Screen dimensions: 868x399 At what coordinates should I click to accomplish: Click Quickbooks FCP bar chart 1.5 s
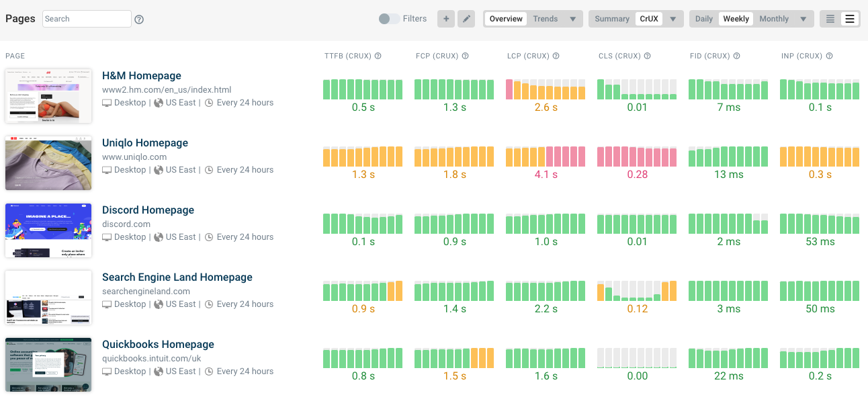454,358
